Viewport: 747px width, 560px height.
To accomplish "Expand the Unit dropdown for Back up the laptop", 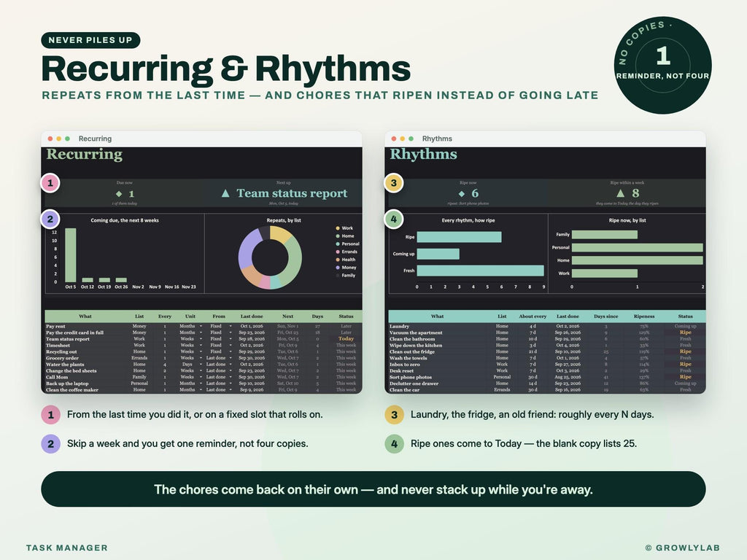I will 201,384.
